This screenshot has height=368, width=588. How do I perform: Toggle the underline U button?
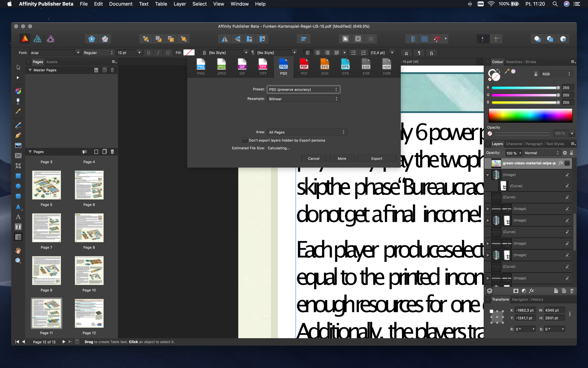click(x=168, y=53)
